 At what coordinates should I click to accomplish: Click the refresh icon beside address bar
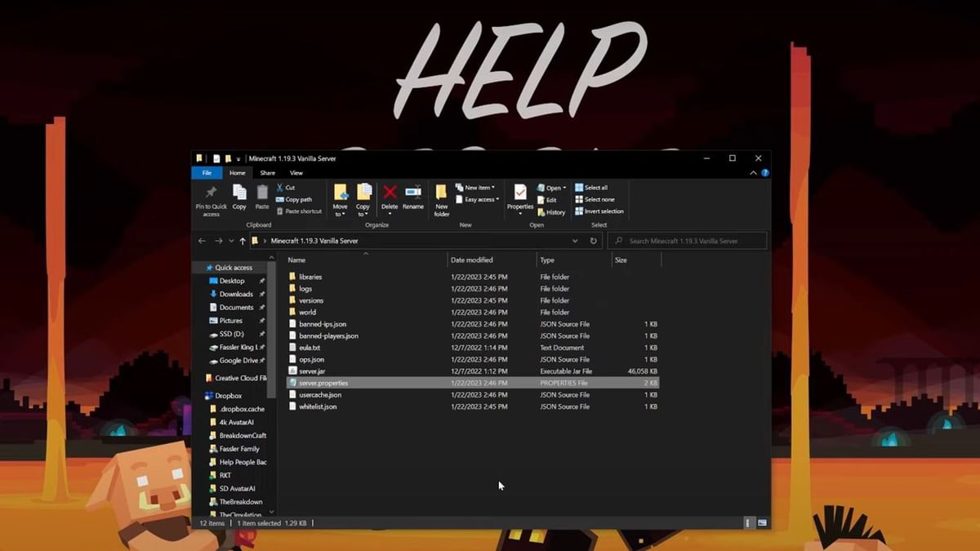point(594,242)
